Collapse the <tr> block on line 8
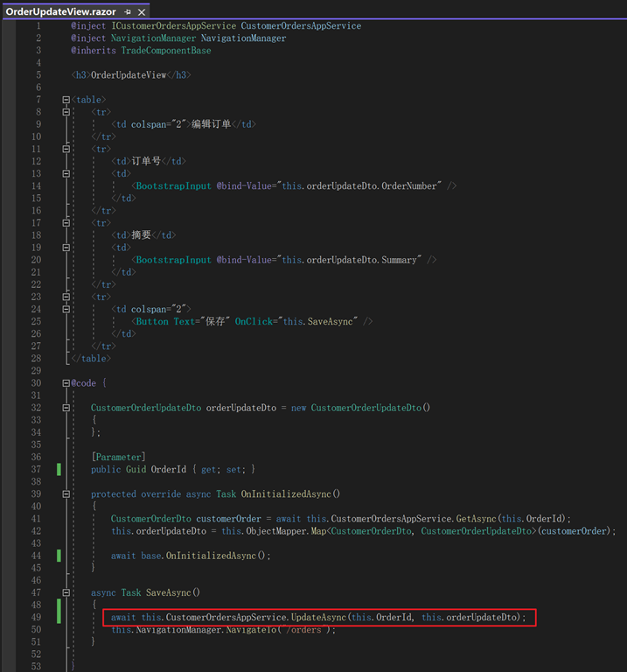 [66, 112]
